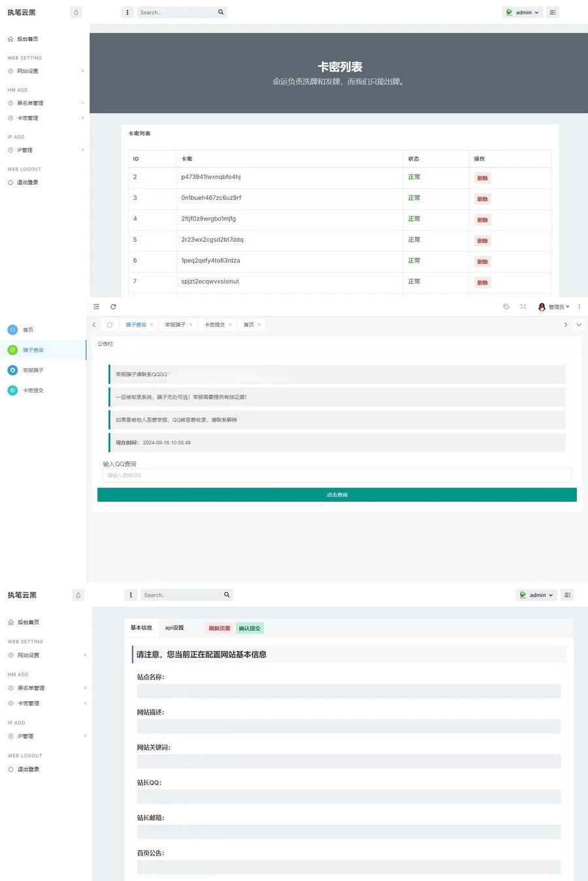
Task: Click the QQ query input field
Action: pos(336,475)
